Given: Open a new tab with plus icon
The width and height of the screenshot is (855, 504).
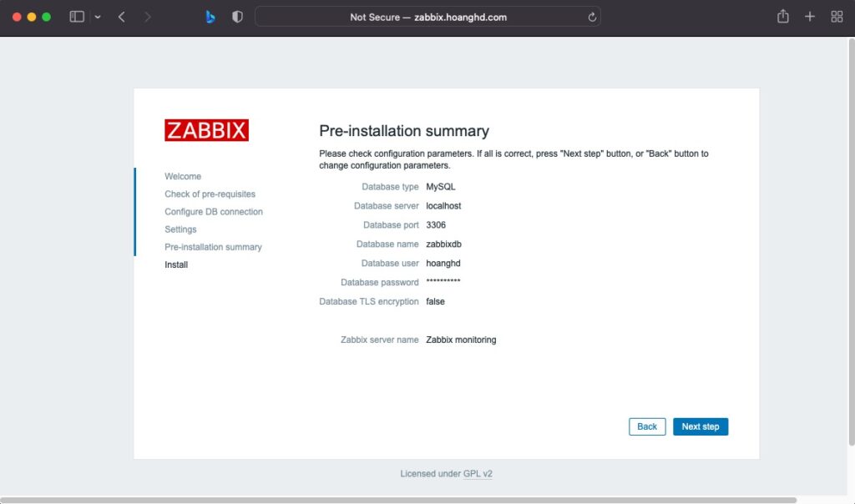Looking at the screenshot, I should coord(810,17).
